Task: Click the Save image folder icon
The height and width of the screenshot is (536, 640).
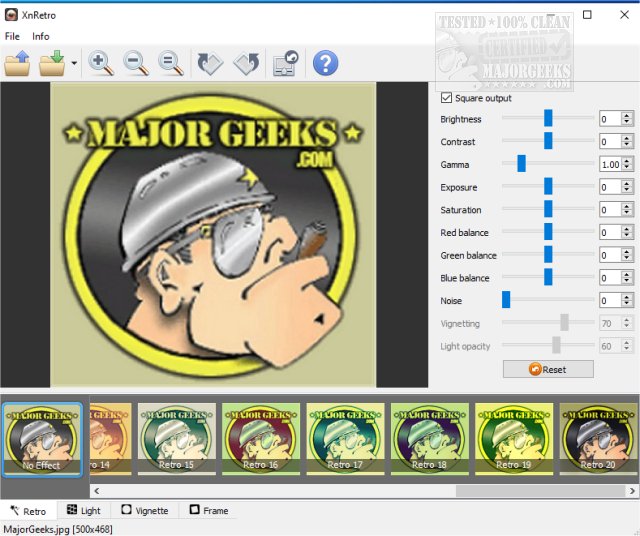Action: point(51,63)
